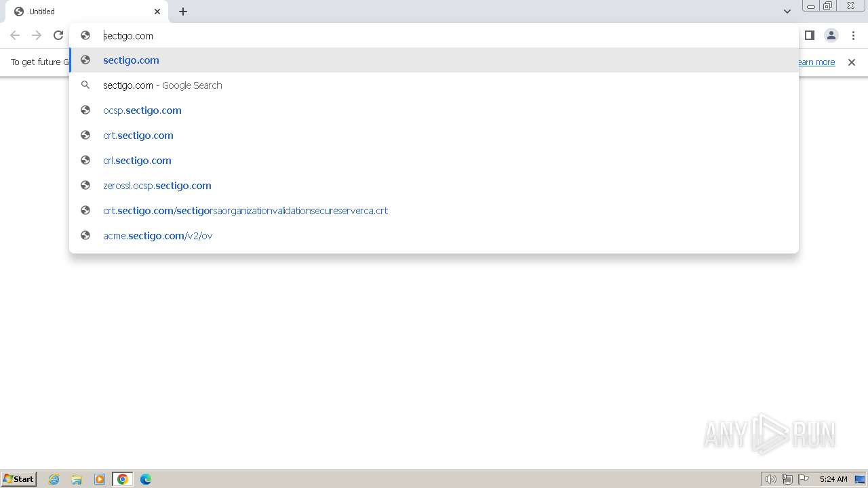Click the Show desktop tray icon
This screenshot has height=488, width=868.
point(860,479)
